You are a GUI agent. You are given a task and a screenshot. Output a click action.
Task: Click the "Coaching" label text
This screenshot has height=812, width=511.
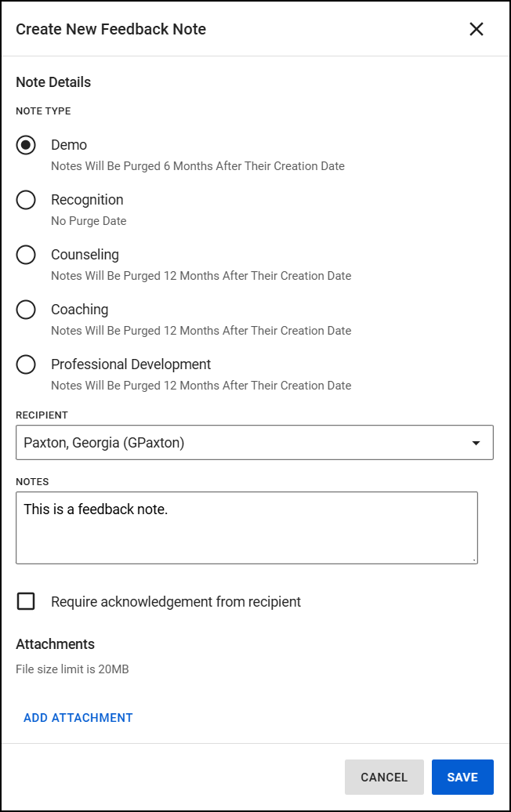pyautogui.click(x=79, y=310)
